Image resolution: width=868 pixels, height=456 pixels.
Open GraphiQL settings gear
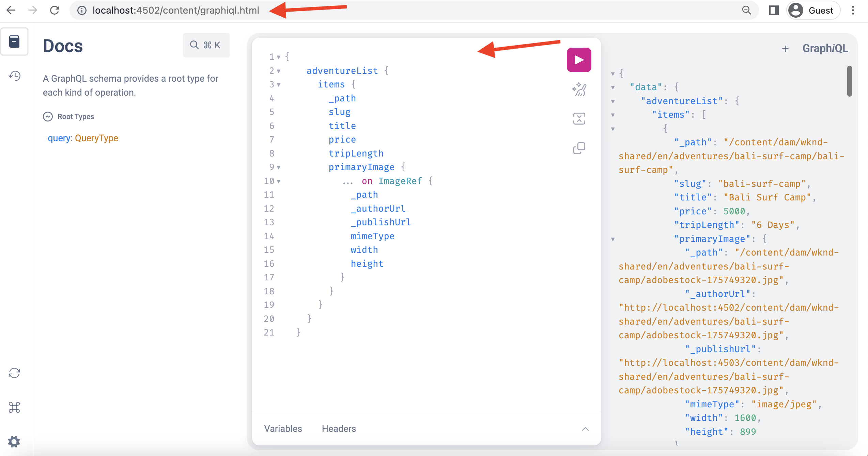coord(14,441)
